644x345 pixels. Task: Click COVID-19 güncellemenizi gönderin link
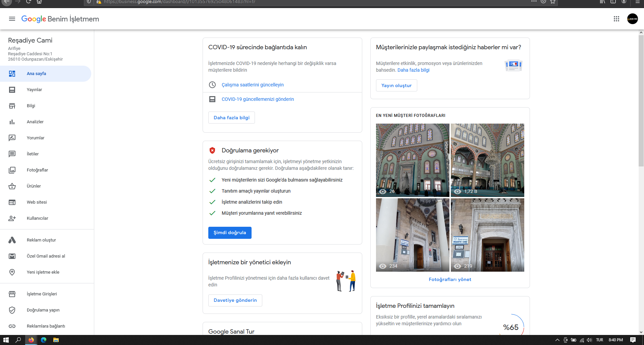[x=258, y=99]
